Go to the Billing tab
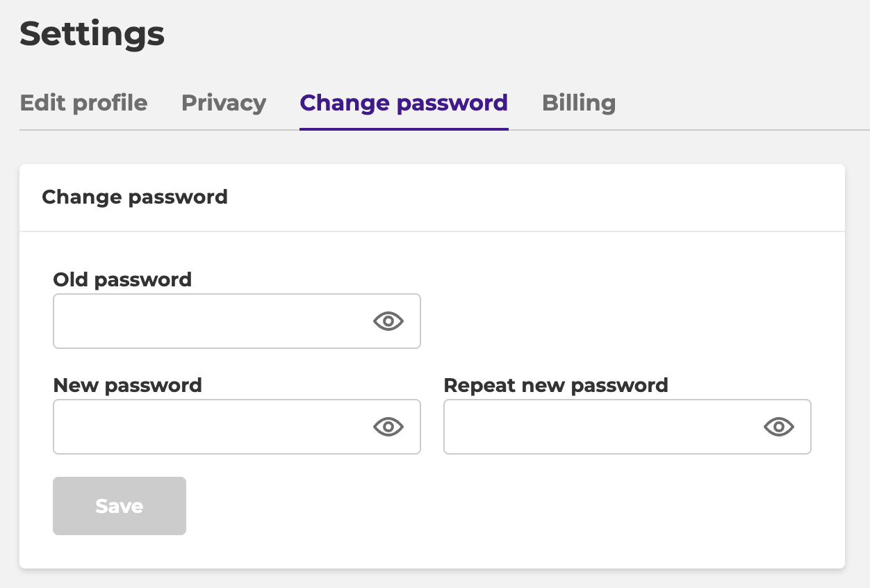Screen dimensions: 870x588 (x=579, y=103)
